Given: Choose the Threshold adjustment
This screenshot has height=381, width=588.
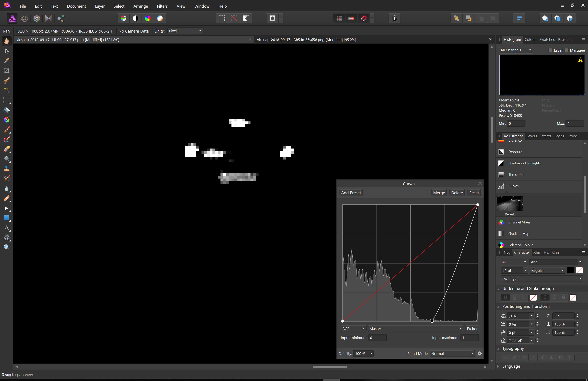Looking at the screenshot, I should coord(539,175).
